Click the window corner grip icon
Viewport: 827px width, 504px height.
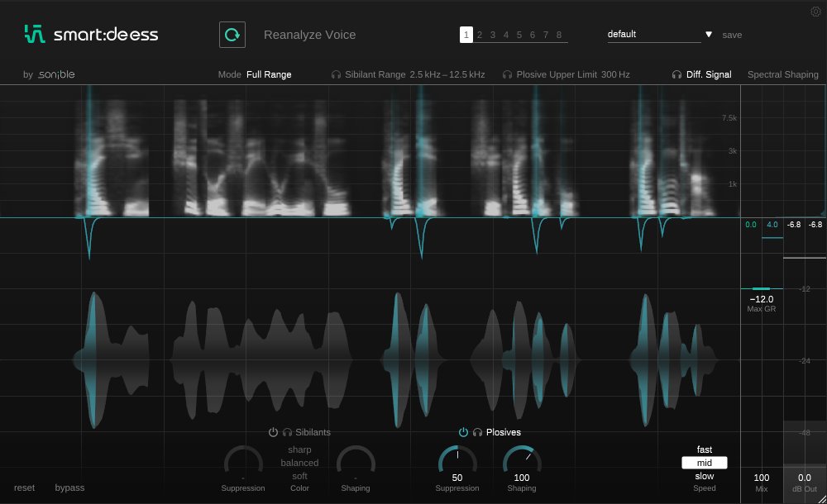pyautogui.click(x=822, y=499)
